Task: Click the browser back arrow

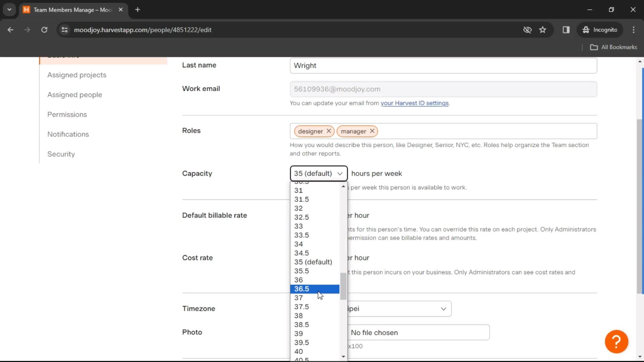Action: (x=10, y=30)
